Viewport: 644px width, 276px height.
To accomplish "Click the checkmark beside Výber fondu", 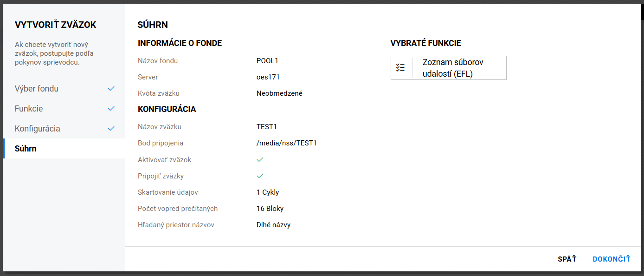I will click(x=111, y=88).
